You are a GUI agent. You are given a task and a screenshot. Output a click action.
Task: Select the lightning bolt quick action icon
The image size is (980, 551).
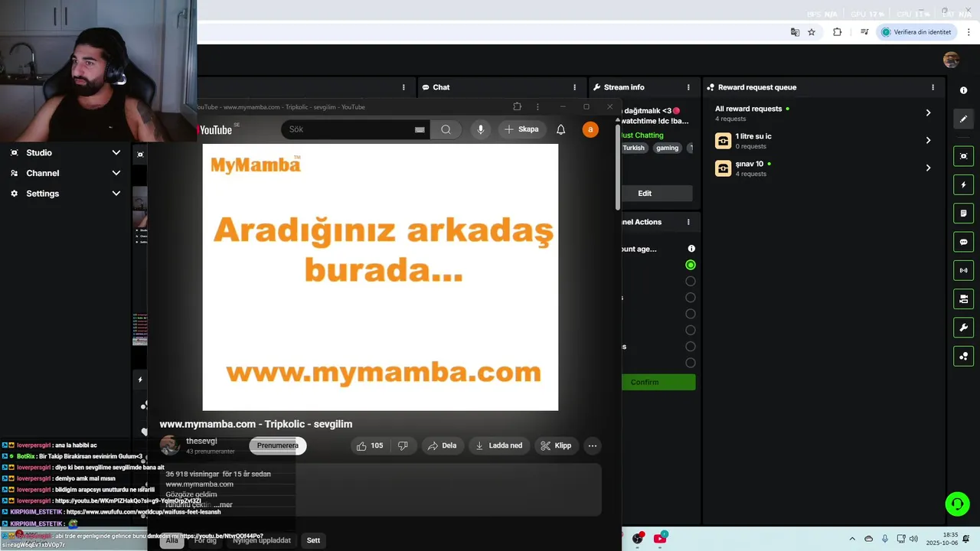coord(963,184)
